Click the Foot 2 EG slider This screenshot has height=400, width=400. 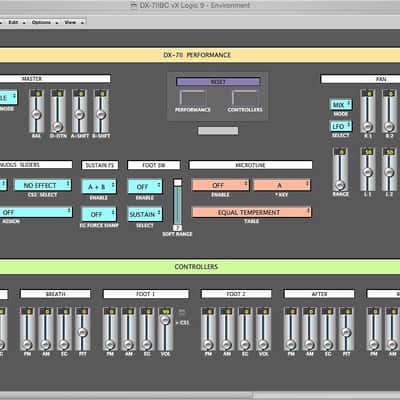[x=245, y=329]
